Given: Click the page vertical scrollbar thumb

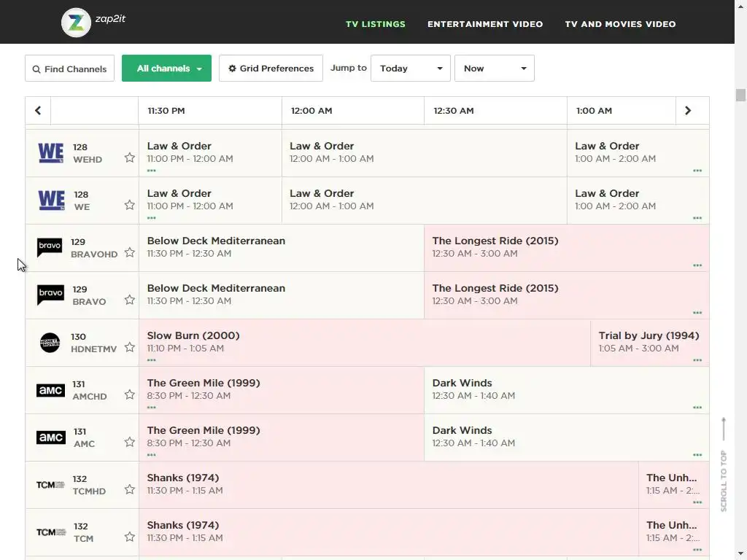Looking at the screenshot, I should point(740,95).
